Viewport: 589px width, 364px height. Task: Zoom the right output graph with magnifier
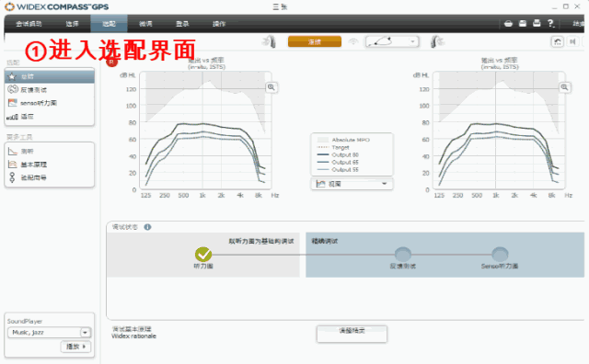pos(564,87)
